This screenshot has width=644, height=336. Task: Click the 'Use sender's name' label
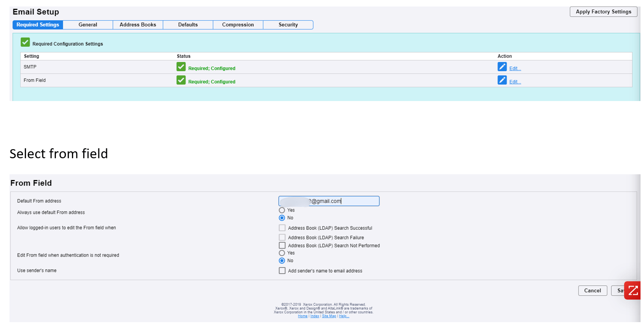point(37,271)
